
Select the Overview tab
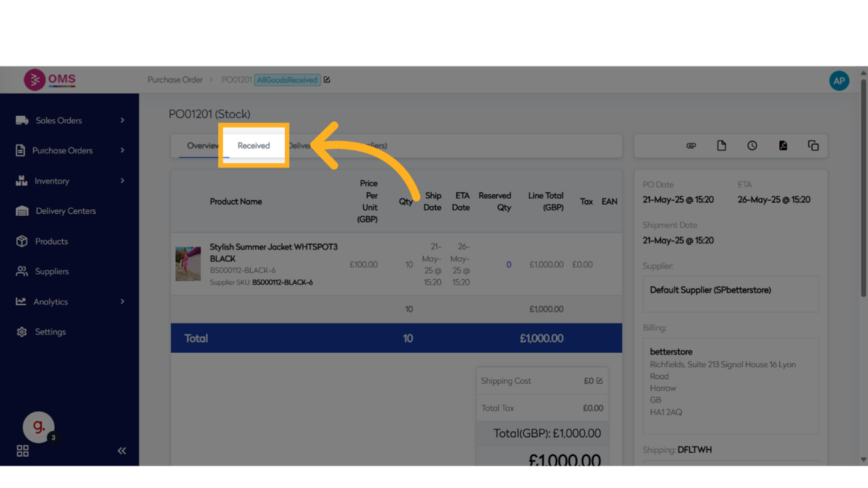click(x=202, y=145)
